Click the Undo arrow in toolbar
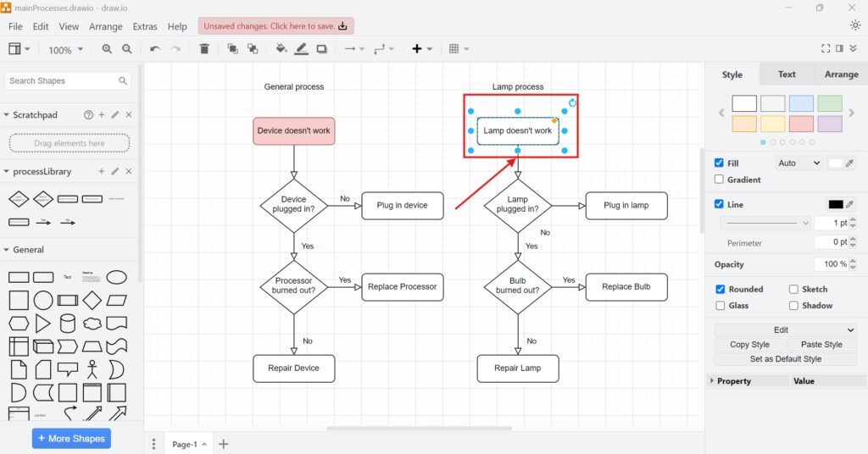 pos(154,49)
